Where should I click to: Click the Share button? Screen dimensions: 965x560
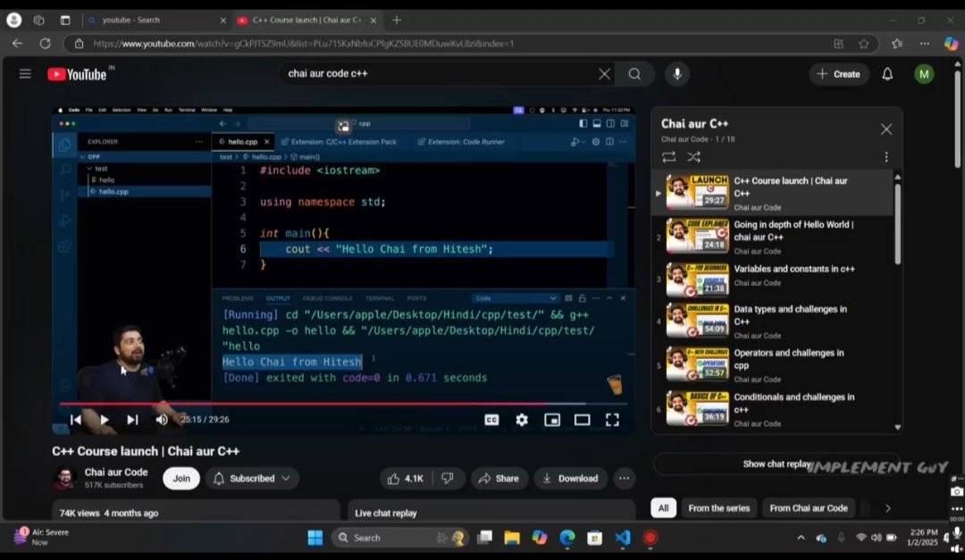[499, 478]
